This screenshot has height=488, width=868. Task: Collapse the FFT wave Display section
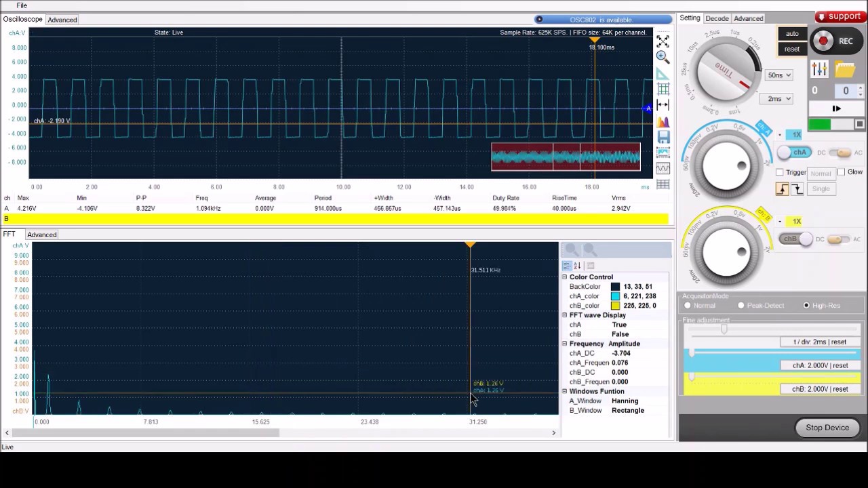coord(564,315)
